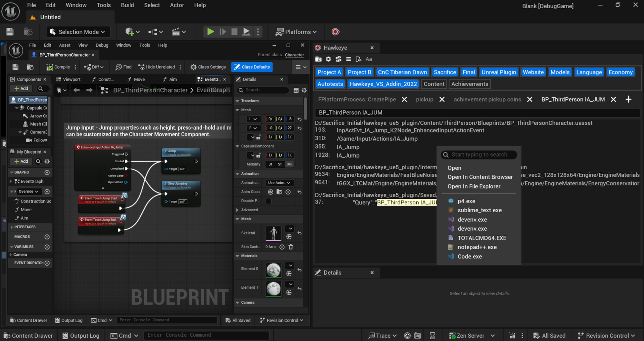This screenshot has width=644, height=341.
Task: Click the Hide Unrelated button
Action: [156, 67]
